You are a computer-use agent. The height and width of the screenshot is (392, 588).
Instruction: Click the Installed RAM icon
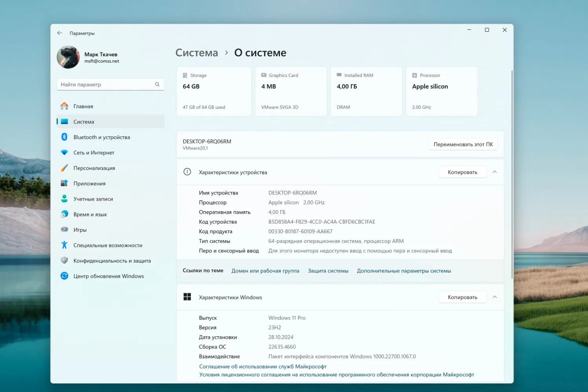tap(339, 75)
